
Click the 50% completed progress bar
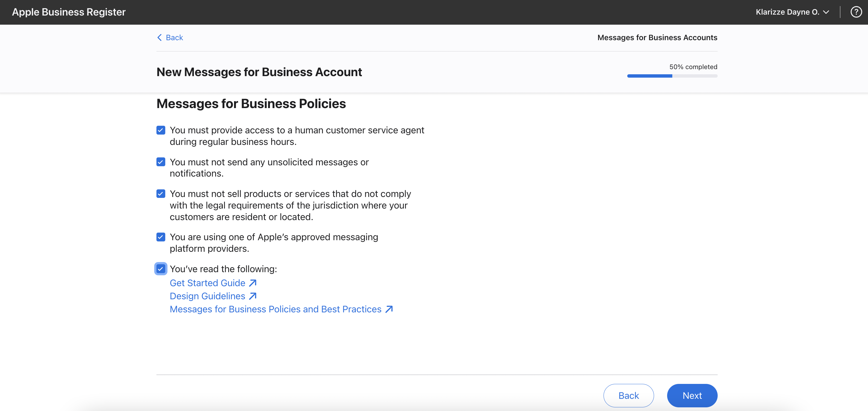[672, 76]
